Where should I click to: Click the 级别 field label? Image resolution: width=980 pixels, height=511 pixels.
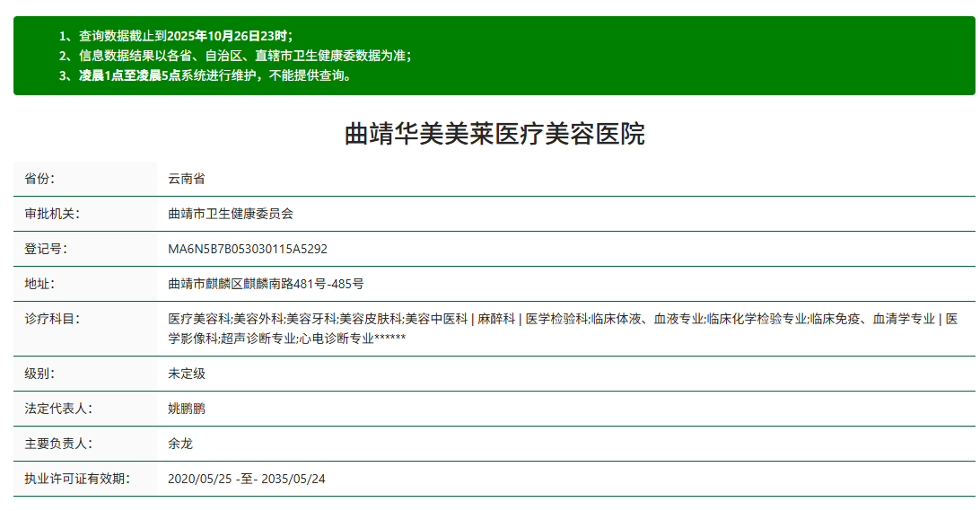tap(39, 374)
